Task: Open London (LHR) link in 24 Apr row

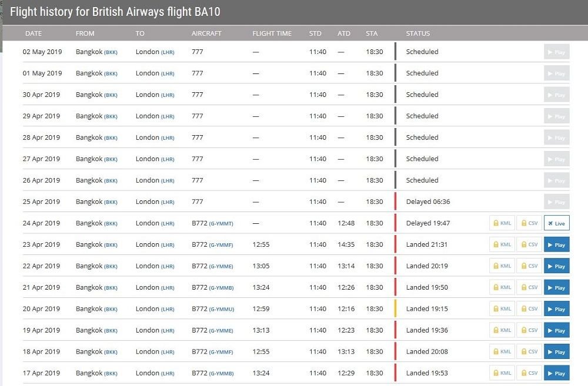Action: pos(155,223)
